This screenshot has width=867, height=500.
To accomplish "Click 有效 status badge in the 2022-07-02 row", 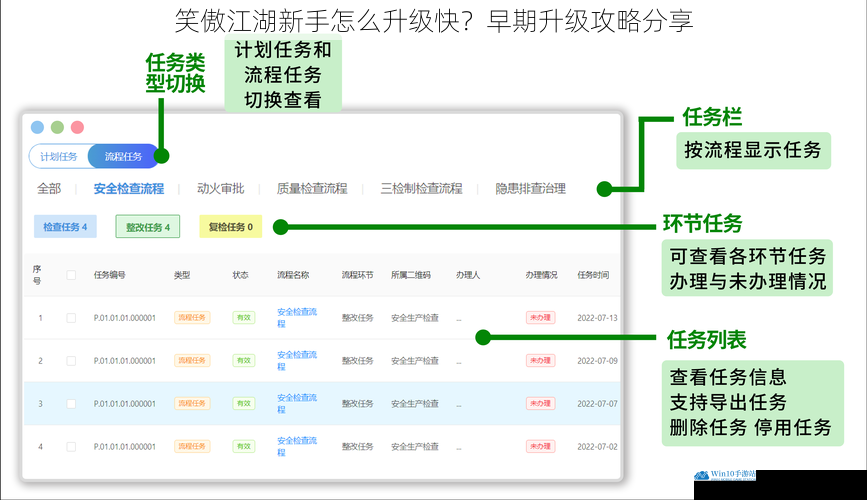I will click(x=244, y=446).
